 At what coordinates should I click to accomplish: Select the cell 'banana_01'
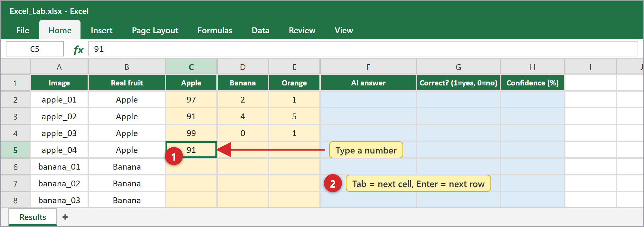tap(59, 167)
